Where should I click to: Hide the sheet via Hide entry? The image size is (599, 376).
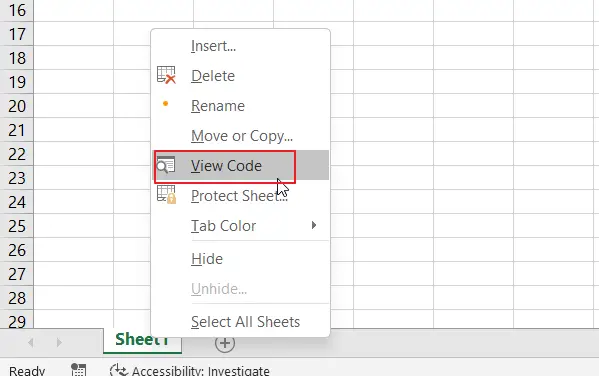click(x=241, y=259)
